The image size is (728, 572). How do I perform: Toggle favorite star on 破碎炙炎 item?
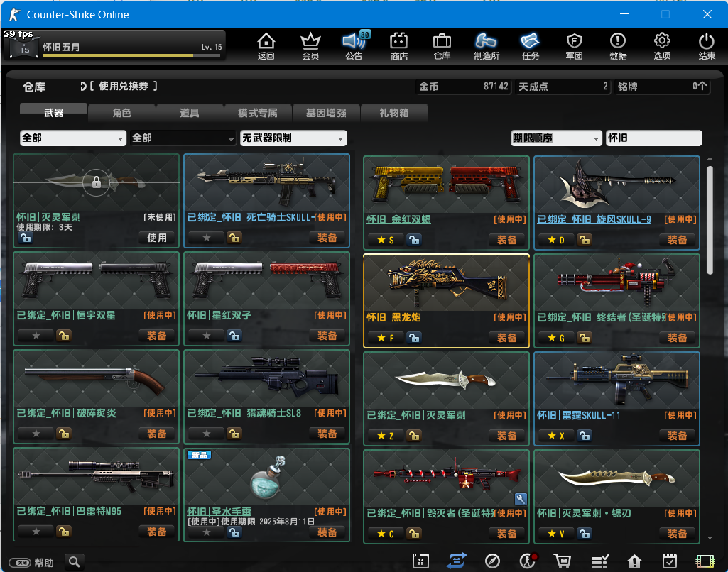[36, 434]
